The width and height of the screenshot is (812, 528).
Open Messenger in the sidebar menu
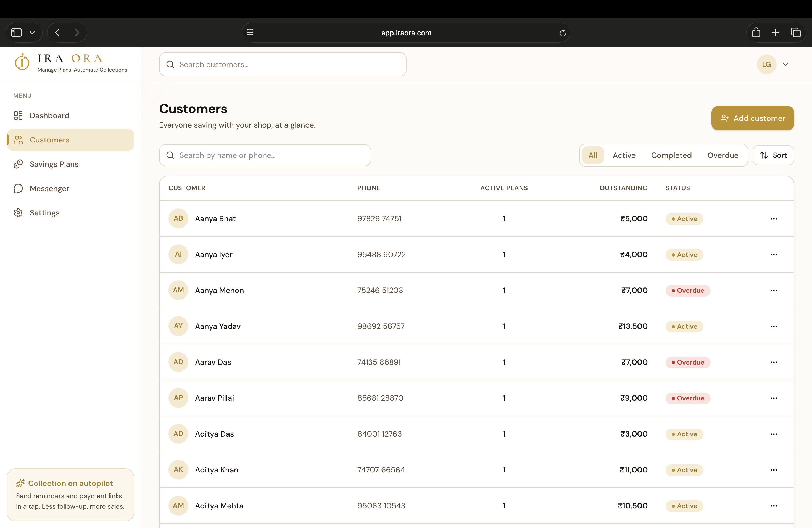[x=70, y=188]
